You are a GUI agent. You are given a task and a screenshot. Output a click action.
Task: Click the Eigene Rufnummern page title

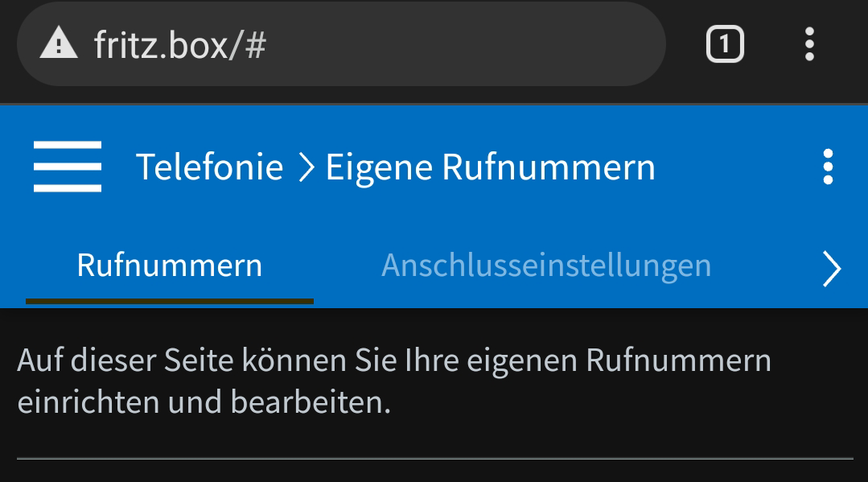(490, 167)
